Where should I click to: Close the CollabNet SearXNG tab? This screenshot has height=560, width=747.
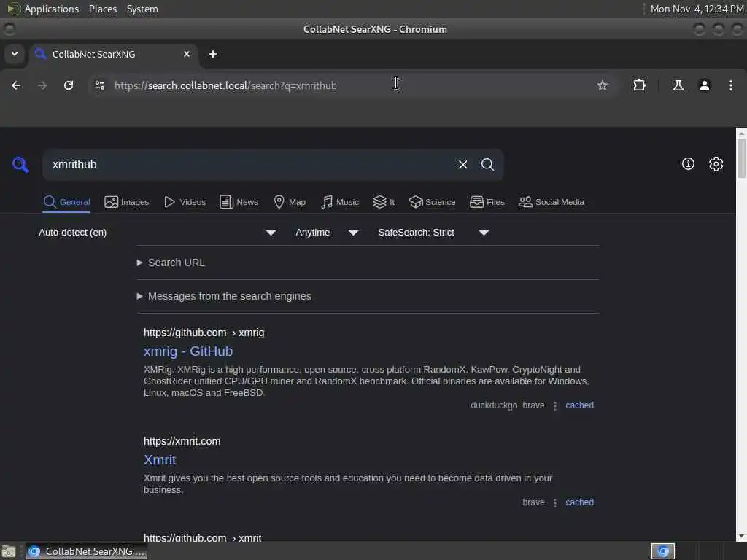[x=187, y=54]
